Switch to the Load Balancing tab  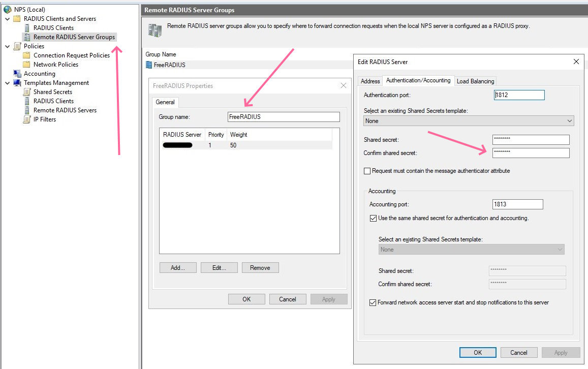(475, 81)
